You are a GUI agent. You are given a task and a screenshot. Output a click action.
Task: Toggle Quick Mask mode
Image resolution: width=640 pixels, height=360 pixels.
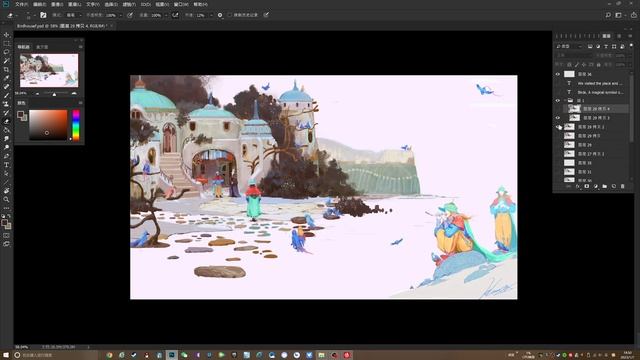tap(6, 236)
